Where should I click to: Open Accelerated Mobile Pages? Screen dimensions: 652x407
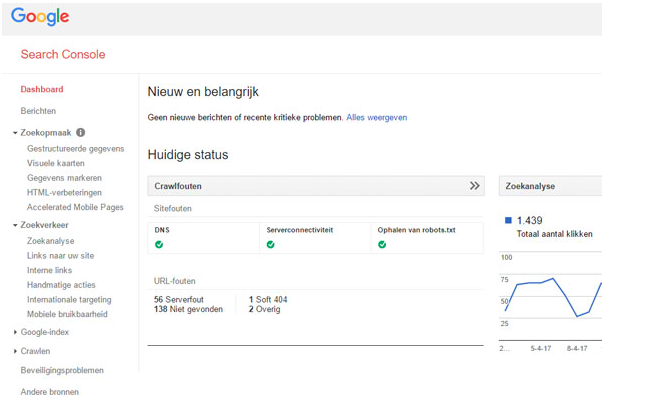tap(75, 207)
